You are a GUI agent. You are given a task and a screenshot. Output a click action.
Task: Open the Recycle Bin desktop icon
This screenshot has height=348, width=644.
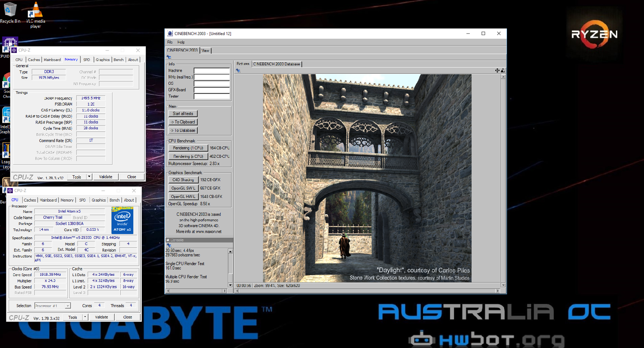click(x=10, y=13)
